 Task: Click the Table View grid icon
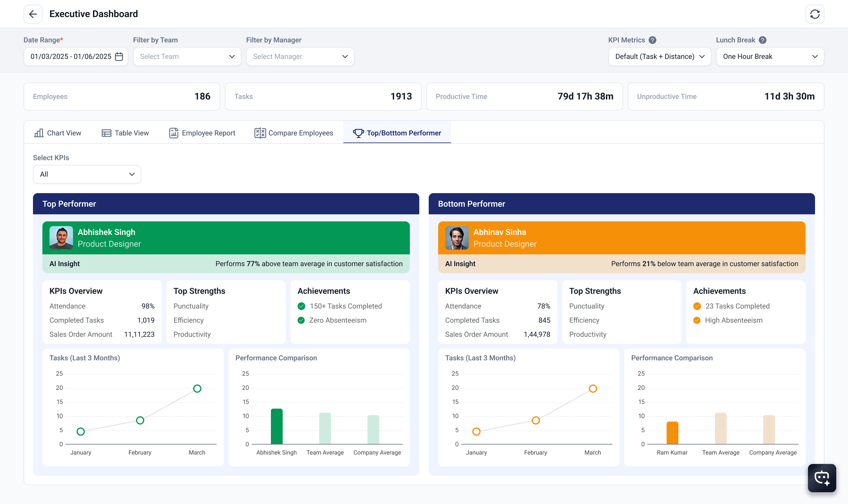point(106,133)
